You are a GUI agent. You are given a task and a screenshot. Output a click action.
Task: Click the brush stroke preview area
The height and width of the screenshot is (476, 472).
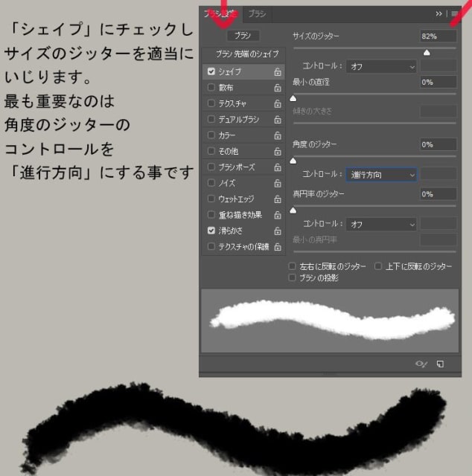[330, 321]
